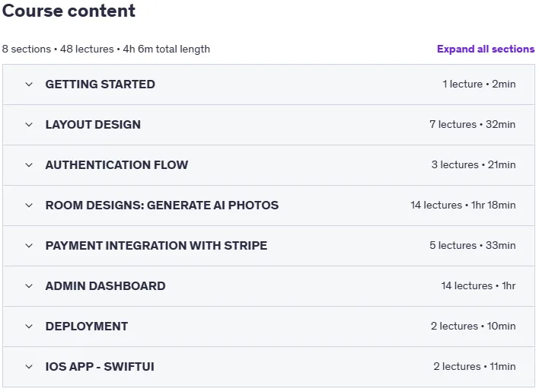This screenshot has height=392, width=539.
Task: Open ROOM DESIGNS: GENERATE AI PHOTOS title
Action: point(162,205)
